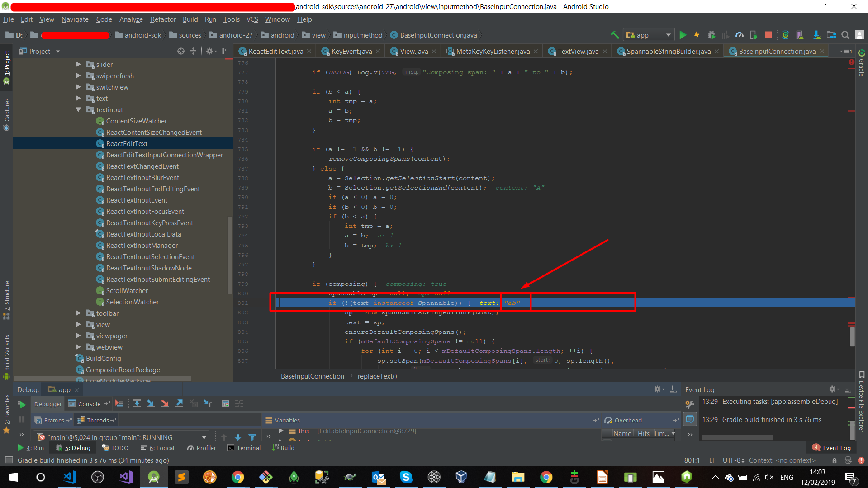Click Step Over debug icon

(137, 403)
